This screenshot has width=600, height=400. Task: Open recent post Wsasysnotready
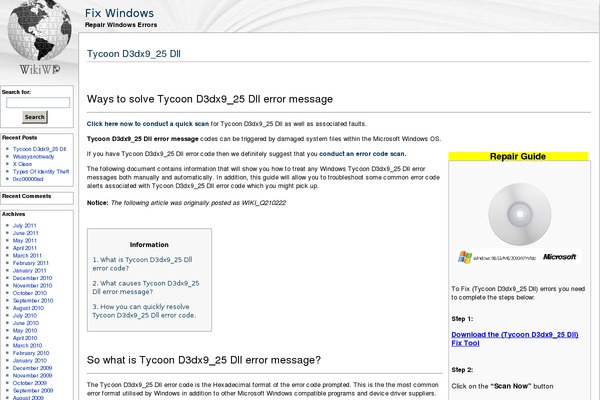tap(33, 157)
